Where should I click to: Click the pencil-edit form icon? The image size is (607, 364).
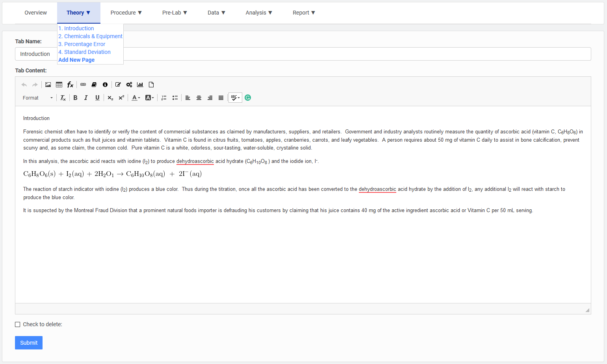[118, 85]
